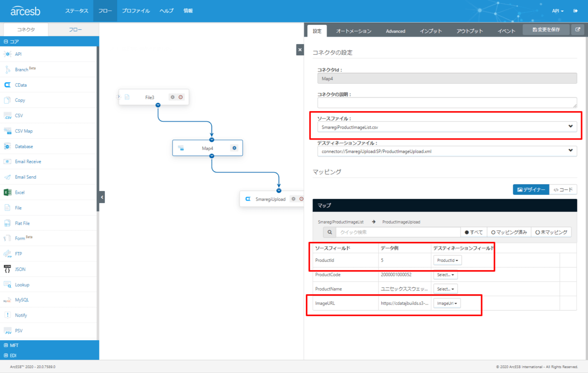Open settings panel in new window icon
The image size is (588, 373).
pyautogui.click(x=577, y=30)
